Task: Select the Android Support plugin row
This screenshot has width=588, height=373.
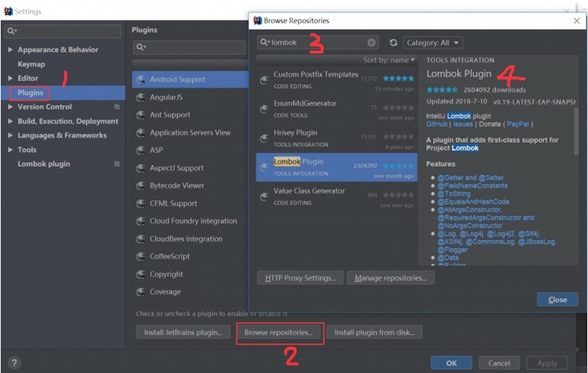Action: (190, 79)
